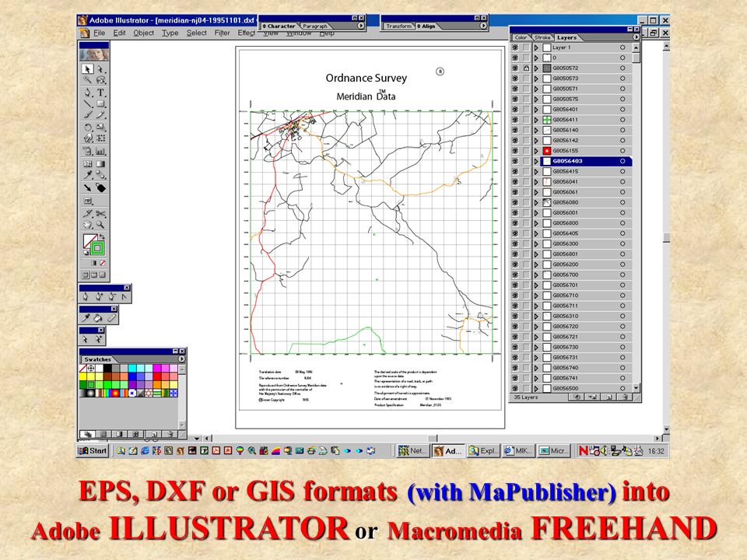Image resolution: width=747 pixels, height=560 pixels.
Task: Swap fill and stroke colors
Action: click(102, 236)
